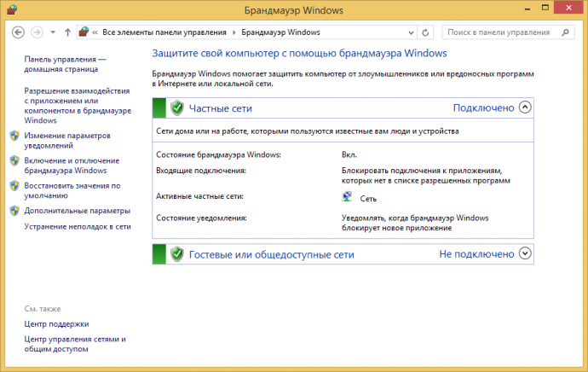Click the Не подключено status text

click(476, 254)
